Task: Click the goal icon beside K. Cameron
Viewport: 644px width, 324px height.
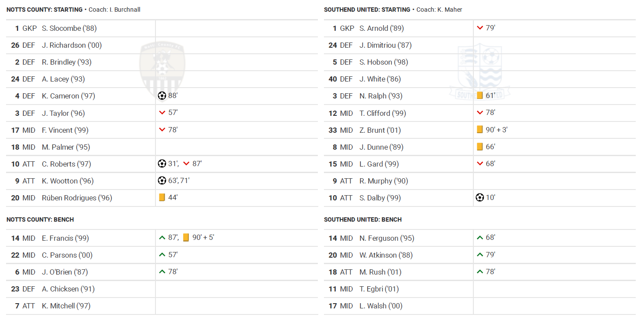Action: pos(162,96)
